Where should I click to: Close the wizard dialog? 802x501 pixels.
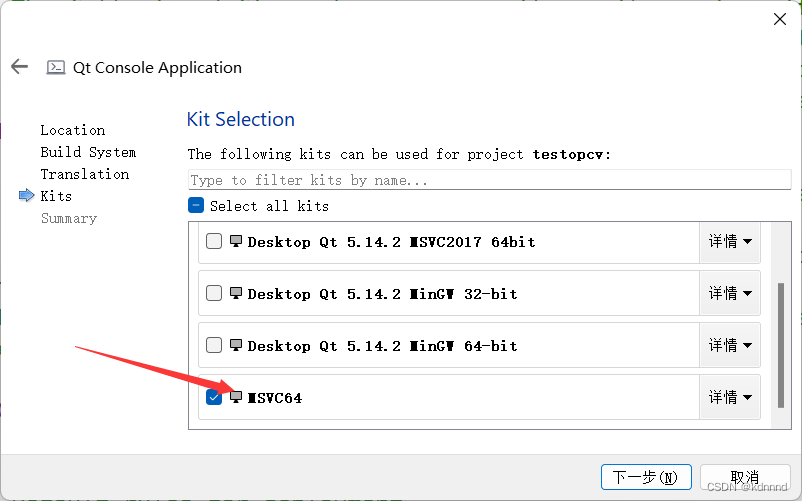[x=779, y=19]
